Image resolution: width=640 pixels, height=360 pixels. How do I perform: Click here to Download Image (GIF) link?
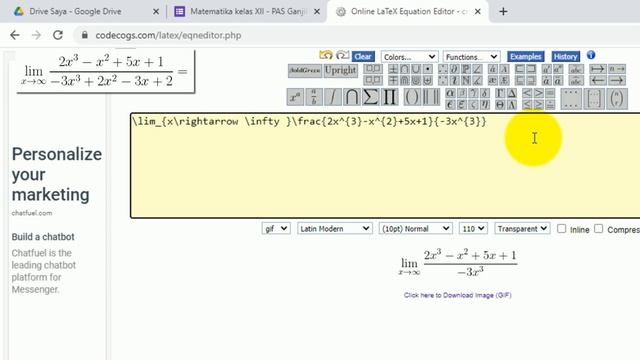[458, 295]
